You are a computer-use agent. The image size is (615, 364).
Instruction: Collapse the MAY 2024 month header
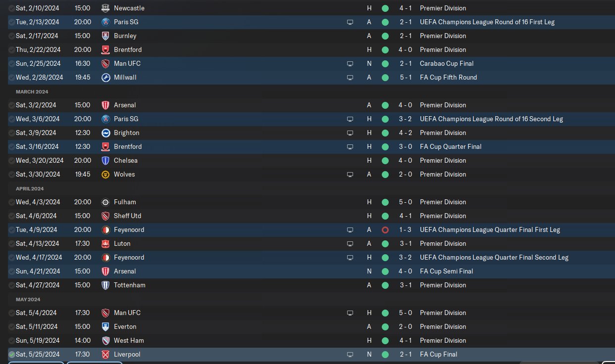point(28,299)
